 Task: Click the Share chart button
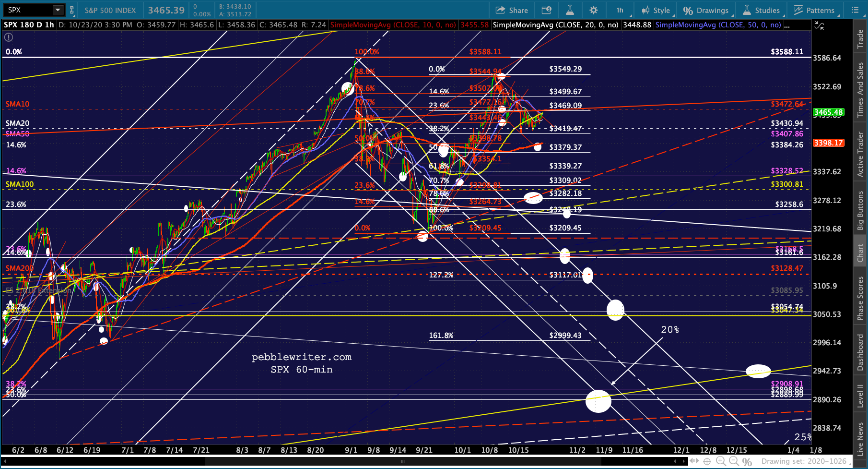(511, 10)
